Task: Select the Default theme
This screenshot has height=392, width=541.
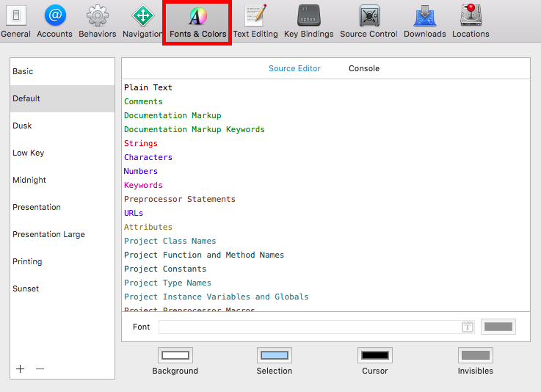Action: (x=62, y=98)
